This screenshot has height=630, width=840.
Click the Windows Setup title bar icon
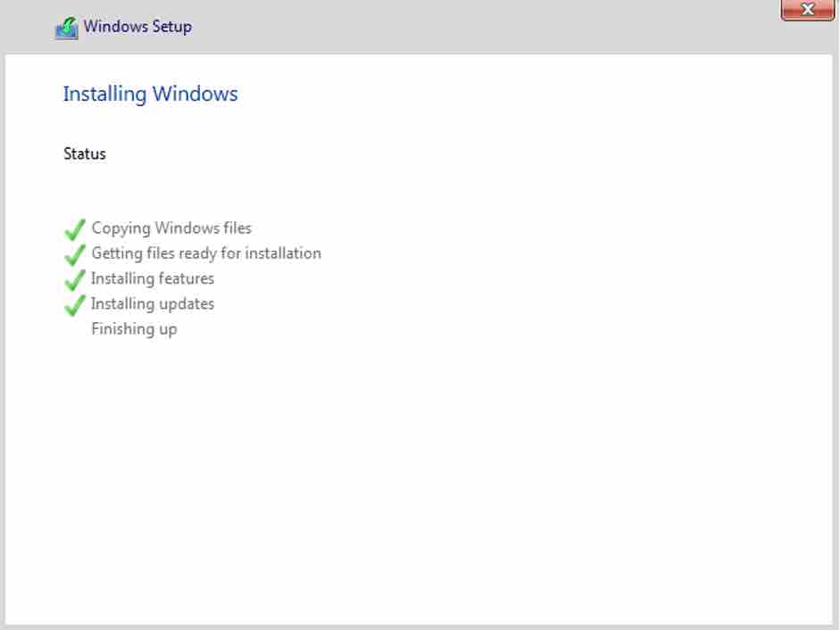click(x=67, y=29)
